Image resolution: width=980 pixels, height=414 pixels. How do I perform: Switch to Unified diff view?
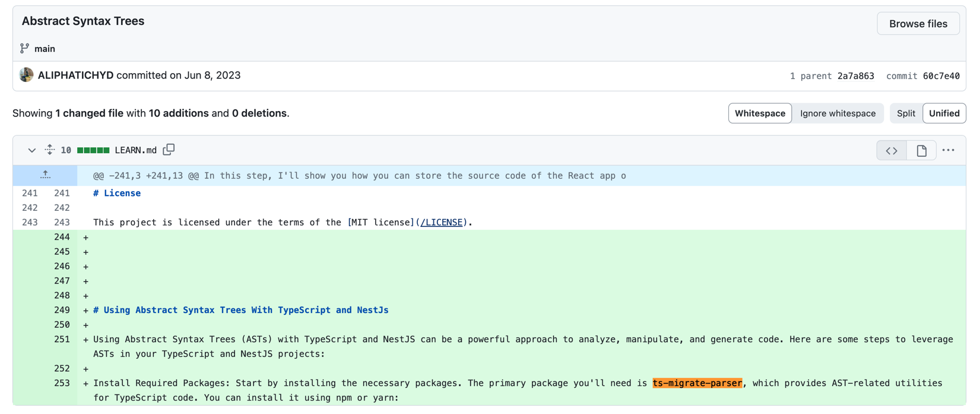pyautogui.click(x=944, y=113)
